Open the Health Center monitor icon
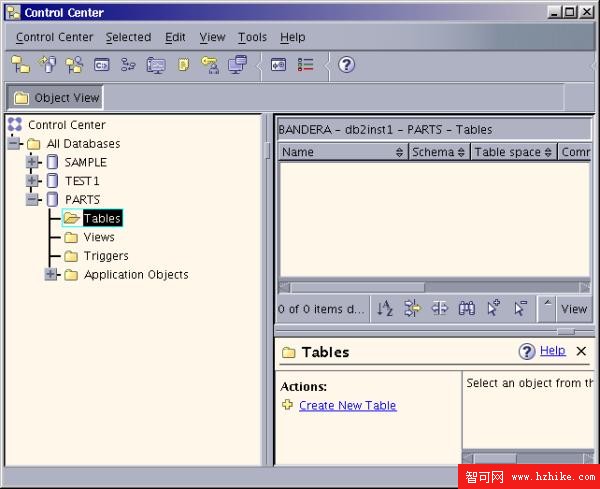This screenshot has height=489, width=600. (156, 65)
